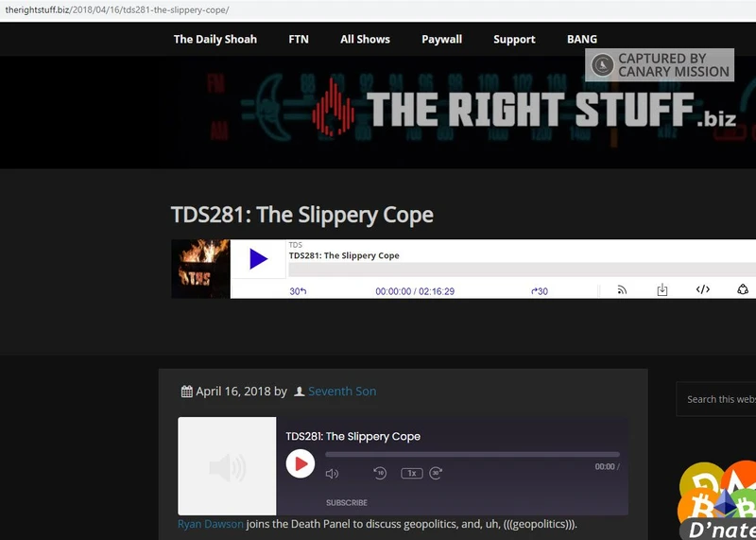Play lower TDS281 player with red button

click(300, 463)
